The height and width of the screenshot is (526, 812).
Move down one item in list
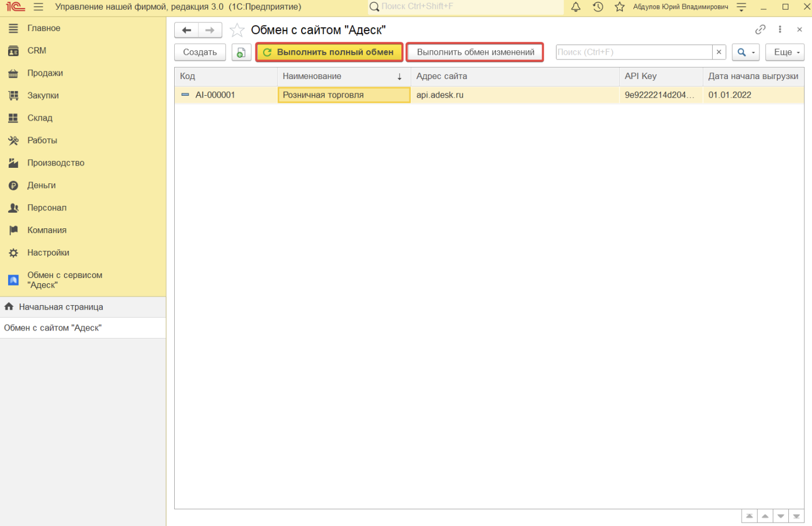pos(780,516)
